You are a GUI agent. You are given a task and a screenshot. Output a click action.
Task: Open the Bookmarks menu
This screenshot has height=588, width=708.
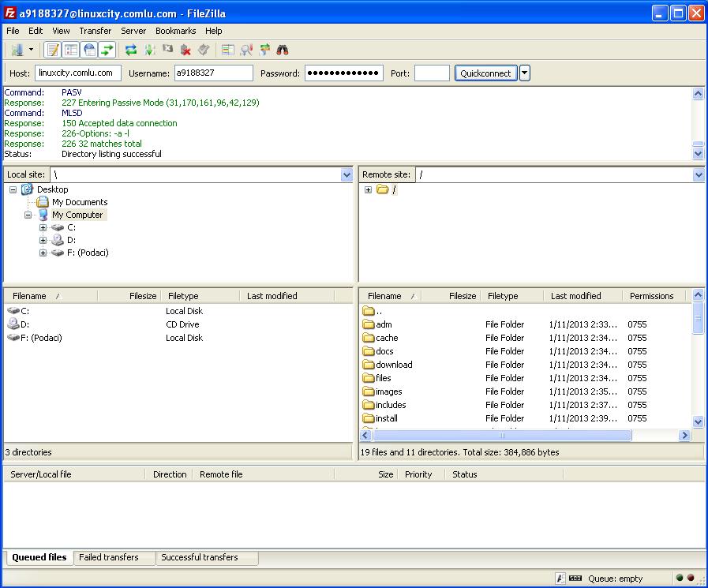[x=175, y=31]
